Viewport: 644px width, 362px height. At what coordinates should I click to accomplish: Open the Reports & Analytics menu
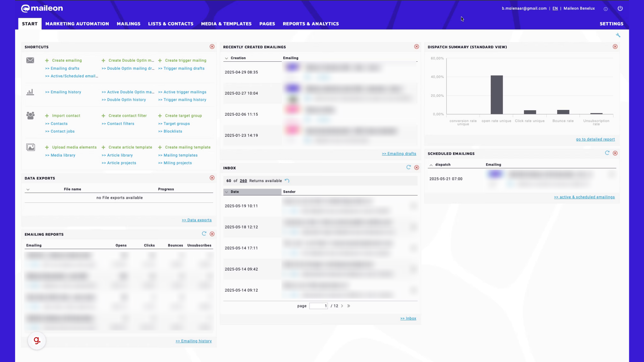coord(311,24)
